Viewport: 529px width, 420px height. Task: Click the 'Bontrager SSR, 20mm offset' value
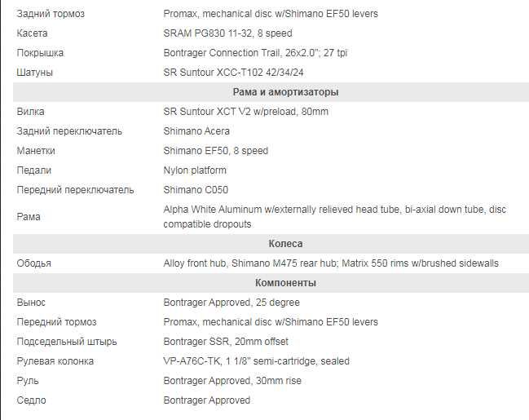click(226, 342)
